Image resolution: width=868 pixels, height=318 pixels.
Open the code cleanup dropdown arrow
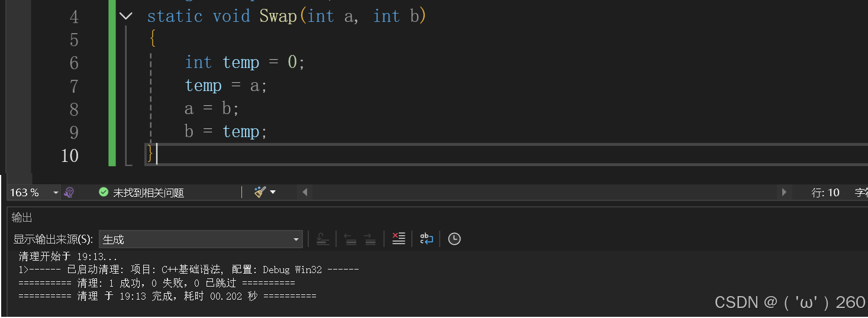click(x=273, y=192)
